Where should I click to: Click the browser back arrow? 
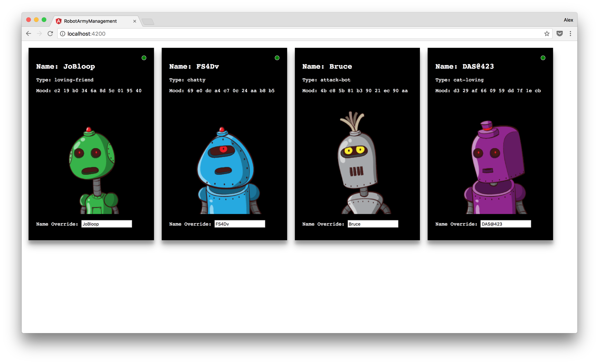point(29,33)
